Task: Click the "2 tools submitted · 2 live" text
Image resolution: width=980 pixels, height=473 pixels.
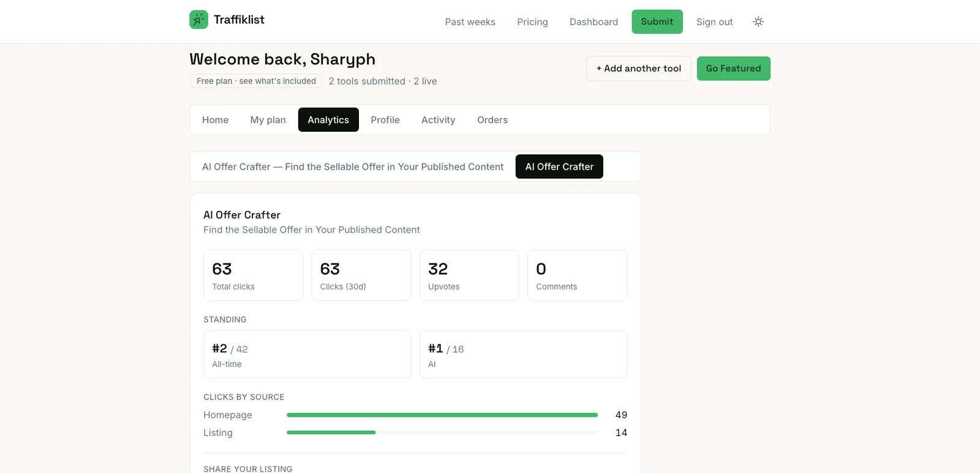Action: [x=383, y=81]
